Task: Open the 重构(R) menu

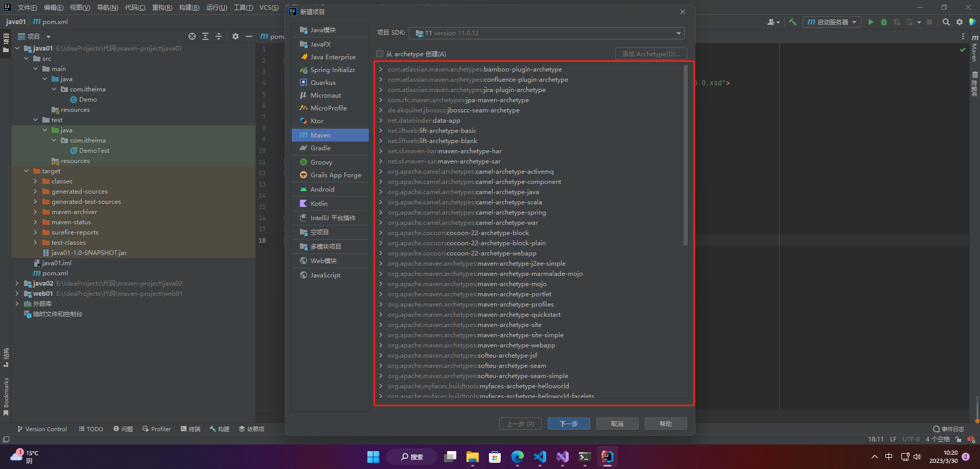Action: (x=162, y=7)
